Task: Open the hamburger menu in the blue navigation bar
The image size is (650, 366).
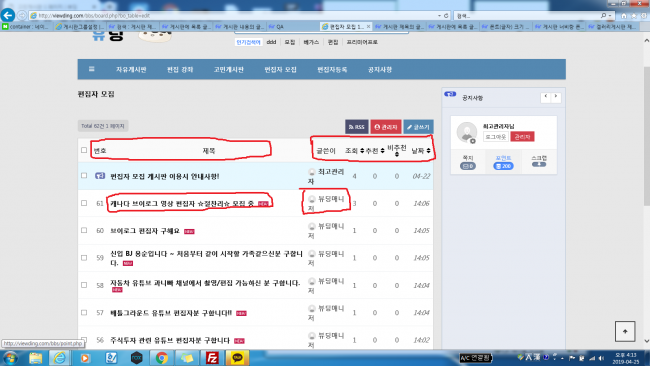Action: coord(92,69)
